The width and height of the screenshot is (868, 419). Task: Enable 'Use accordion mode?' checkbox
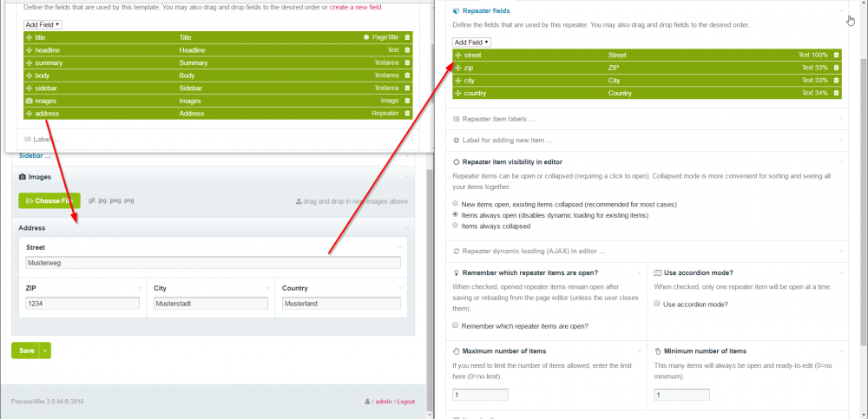657,304
